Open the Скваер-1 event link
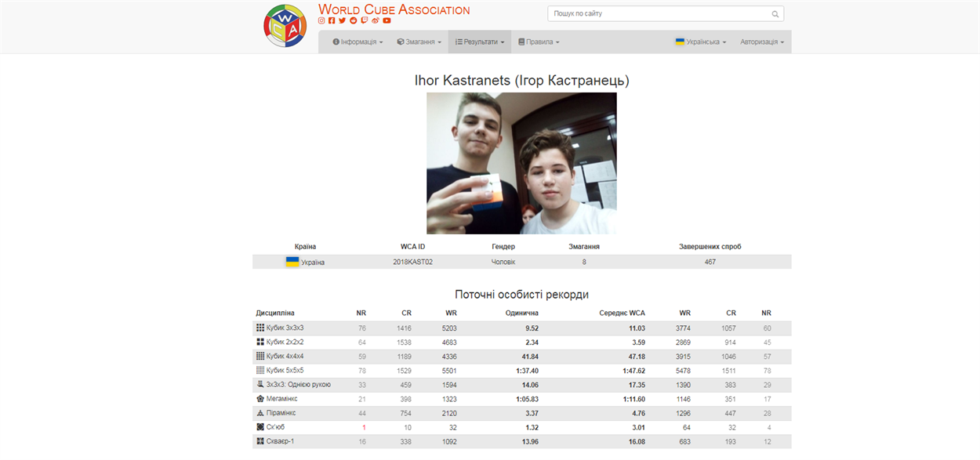 (281, 442)
